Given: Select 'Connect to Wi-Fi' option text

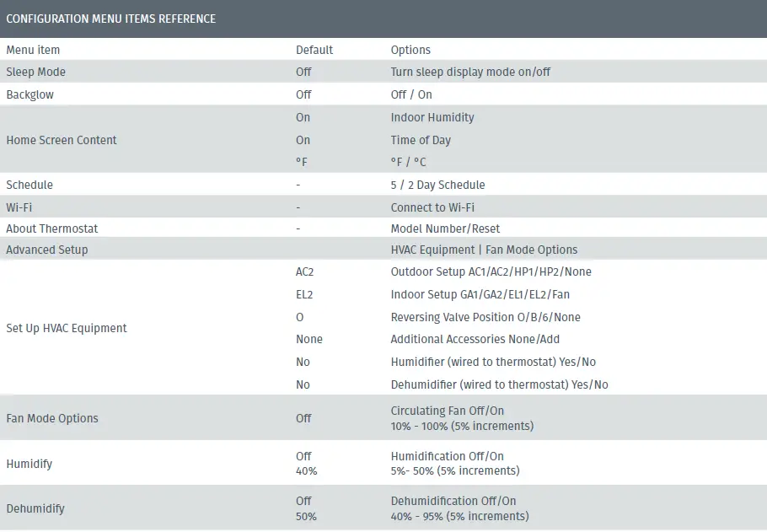Looking at the screenshot, I should pos(432,207).
